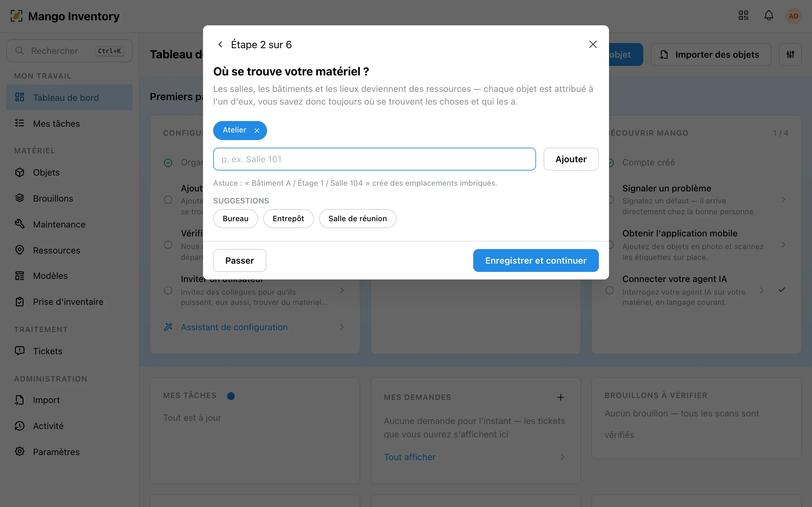Add a new request with plus icon

(560, 397)
